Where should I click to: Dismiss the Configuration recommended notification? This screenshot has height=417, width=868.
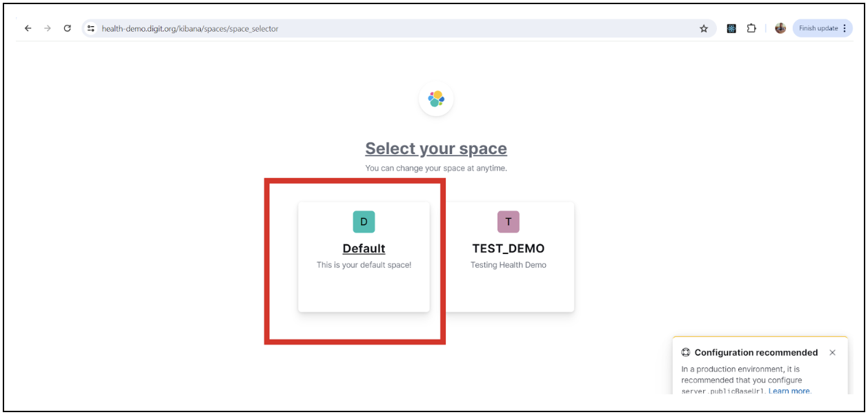(x=832, y=353)
